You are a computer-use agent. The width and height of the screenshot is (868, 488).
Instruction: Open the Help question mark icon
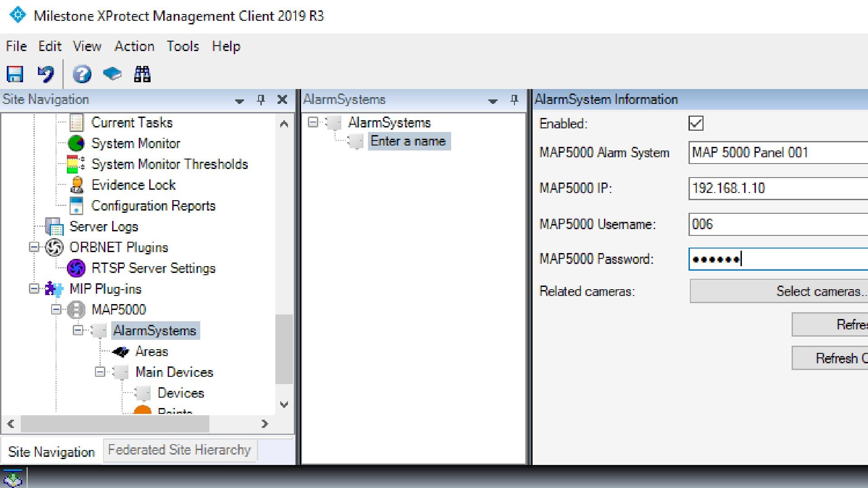coord(82,74)
